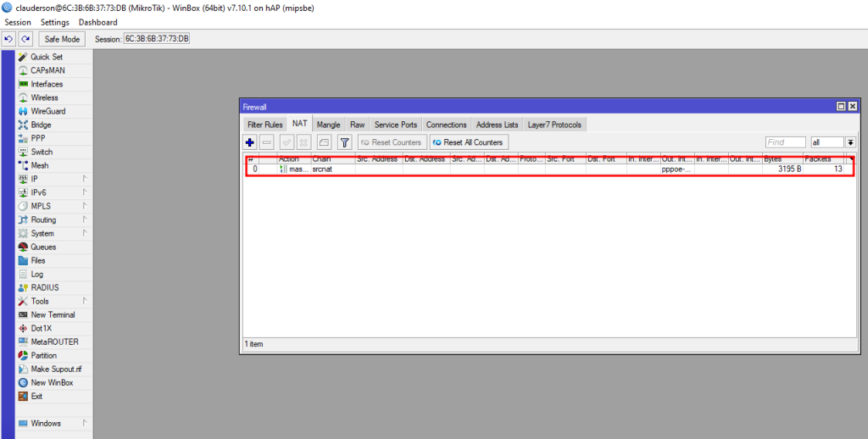Open New Terminal from the sidebar

click(53, 314)
